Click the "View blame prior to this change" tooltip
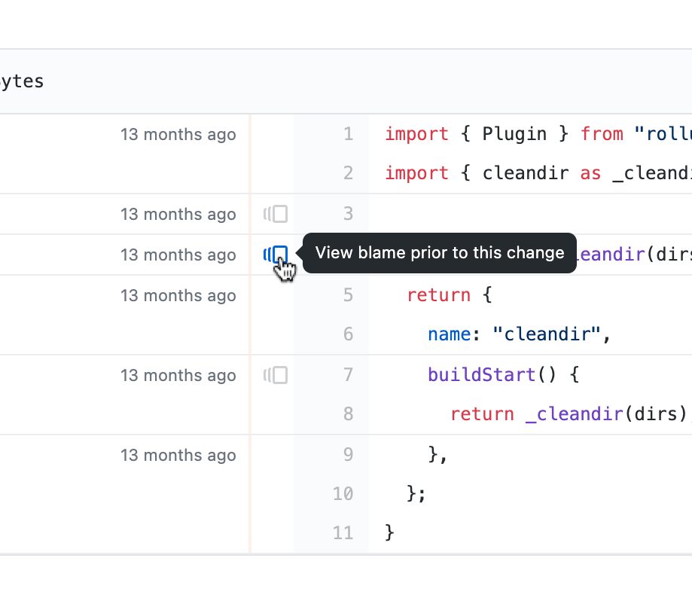Screen dimensions: 692x616 pos(440,253)
